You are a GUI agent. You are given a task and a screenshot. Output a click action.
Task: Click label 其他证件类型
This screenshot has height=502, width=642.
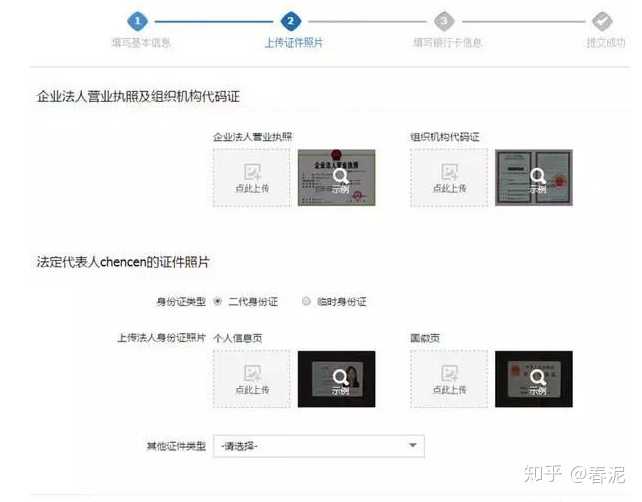[176, 446]
